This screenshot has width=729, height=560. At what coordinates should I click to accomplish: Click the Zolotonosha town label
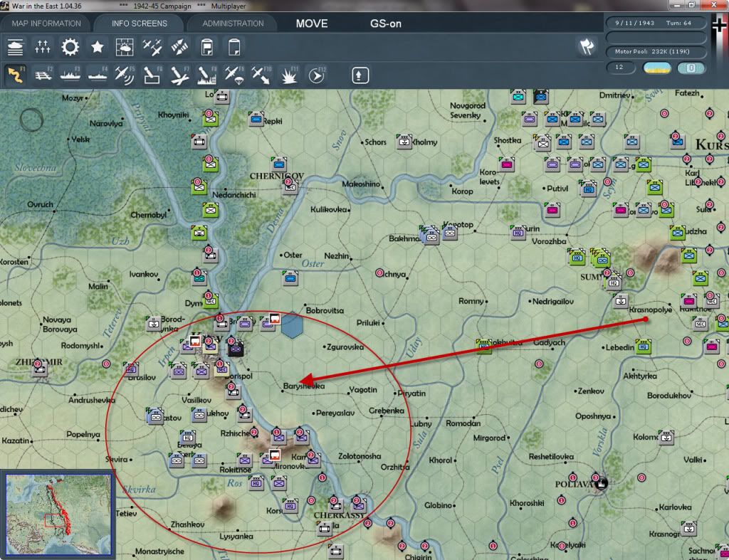point(360,456)
